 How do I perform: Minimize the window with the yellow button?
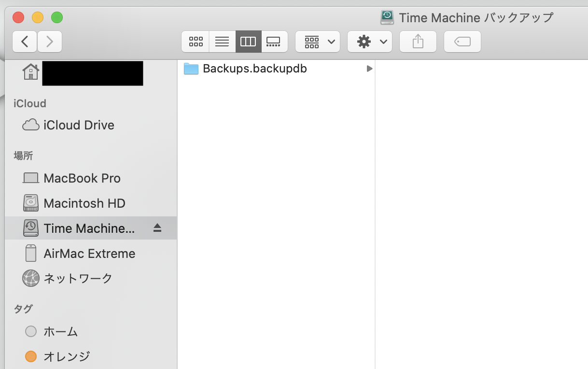pos(38,18)
